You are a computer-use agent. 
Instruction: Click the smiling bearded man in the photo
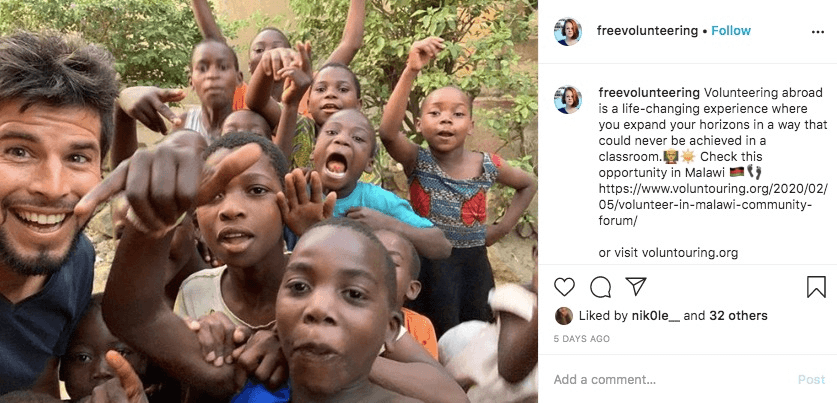(45, 190)
